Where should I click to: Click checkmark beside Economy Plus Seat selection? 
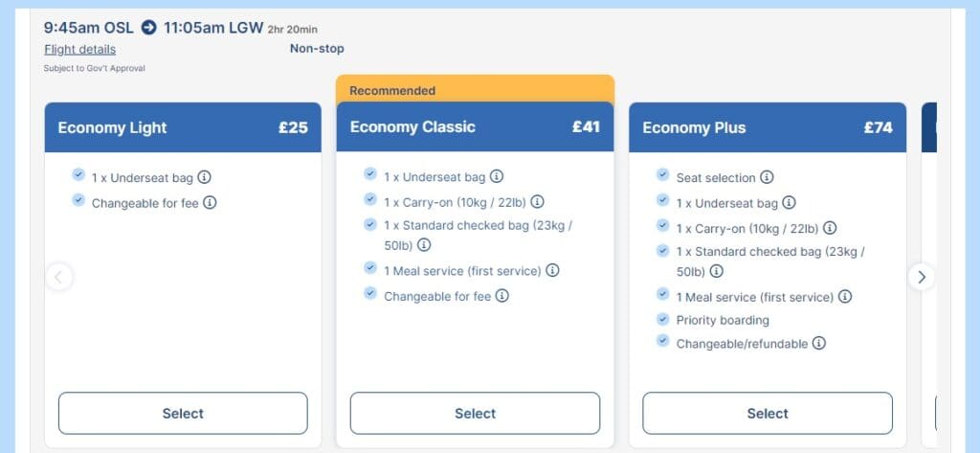[662, 176]
